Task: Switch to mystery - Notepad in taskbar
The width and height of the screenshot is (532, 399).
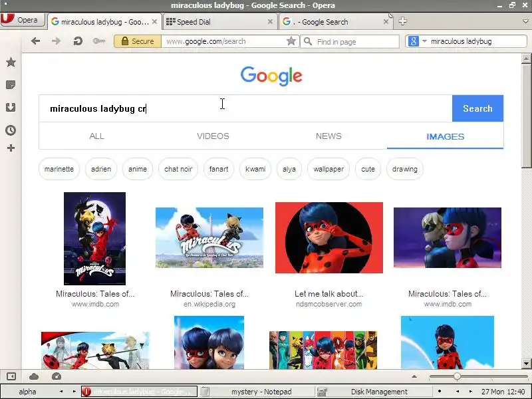Action: [257, 392]
